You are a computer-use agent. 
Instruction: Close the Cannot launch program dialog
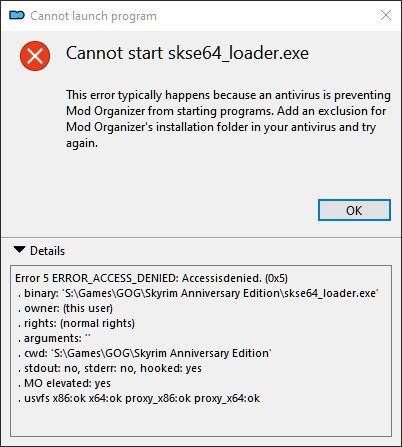point(386,15)
